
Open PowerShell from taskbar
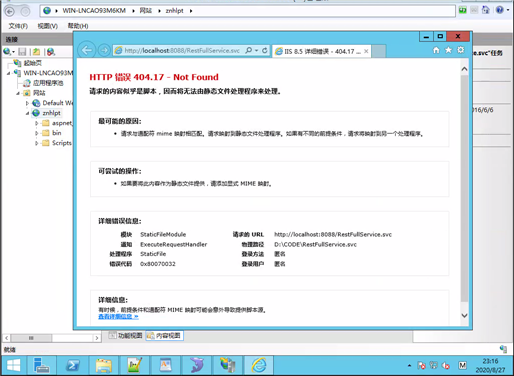[x=73, y=366]
